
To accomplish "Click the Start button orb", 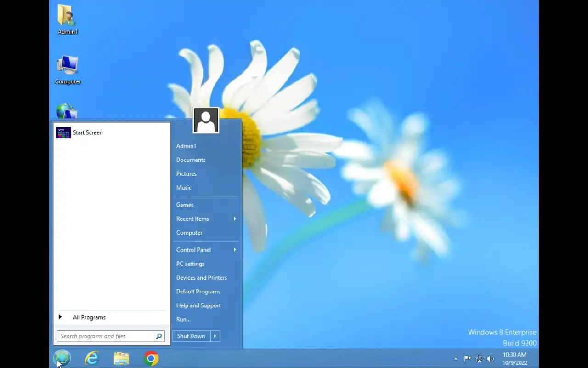I will coord(62,358).
